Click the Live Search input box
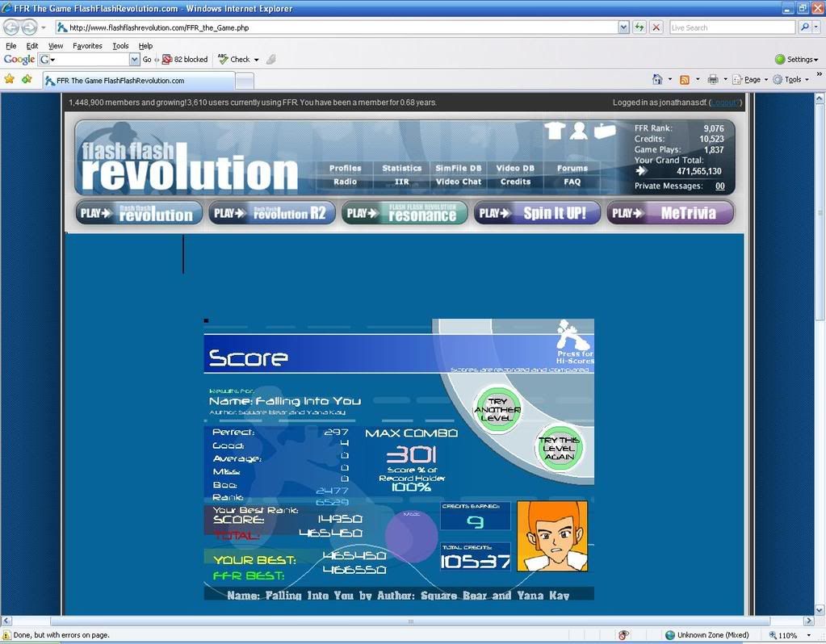The height and width of the screenshot is (644, 826). pos(731,27)
